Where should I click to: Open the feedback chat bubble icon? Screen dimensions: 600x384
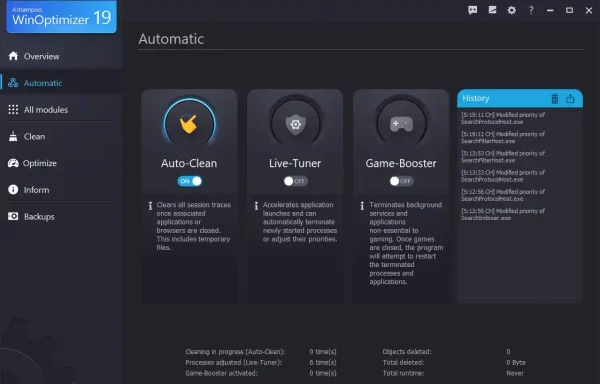point(473,10)
